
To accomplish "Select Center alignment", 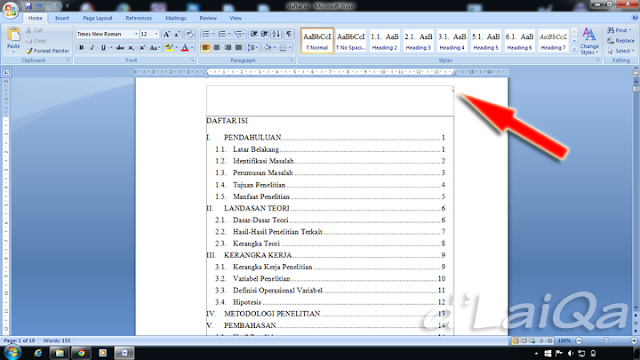I will coord(217,48).
